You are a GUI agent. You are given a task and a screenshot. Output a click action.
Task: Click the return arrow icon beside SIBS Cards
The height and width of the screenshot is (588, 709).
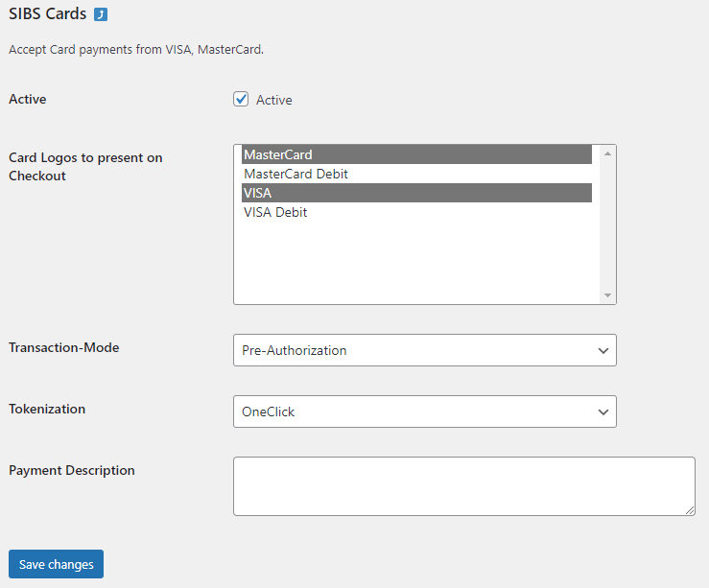click(101, 14)
